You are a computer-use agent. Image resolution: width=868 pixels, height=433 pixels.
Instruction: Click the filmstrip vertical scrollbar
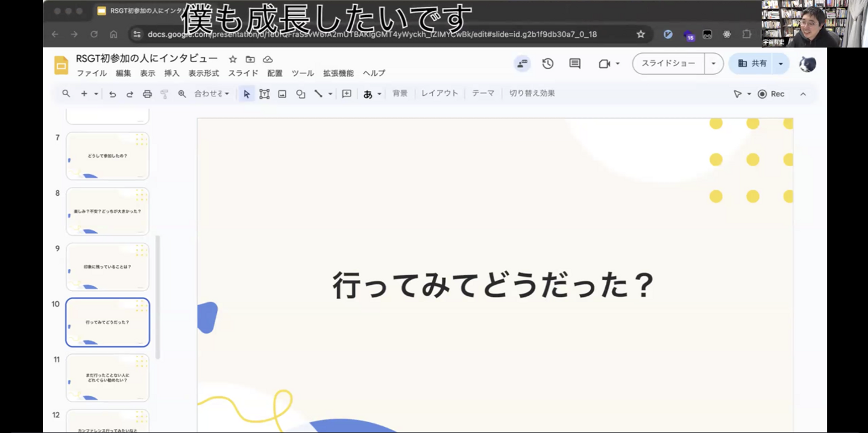click(x=158, y=297)
